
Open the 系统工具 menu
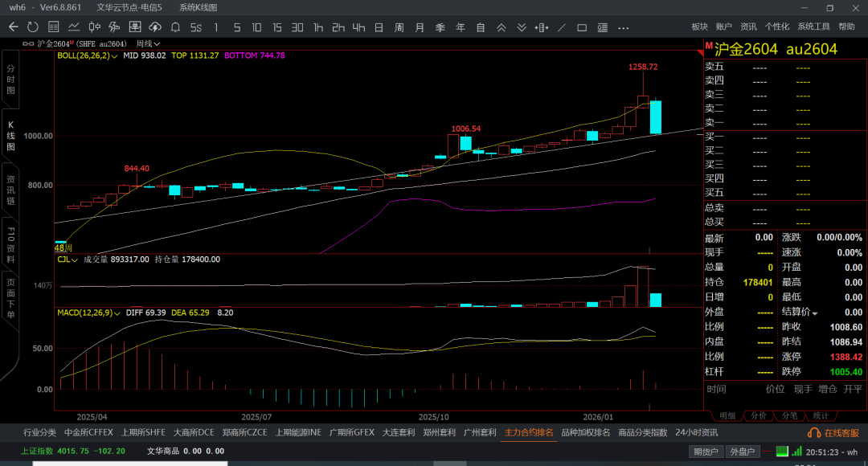813,27
